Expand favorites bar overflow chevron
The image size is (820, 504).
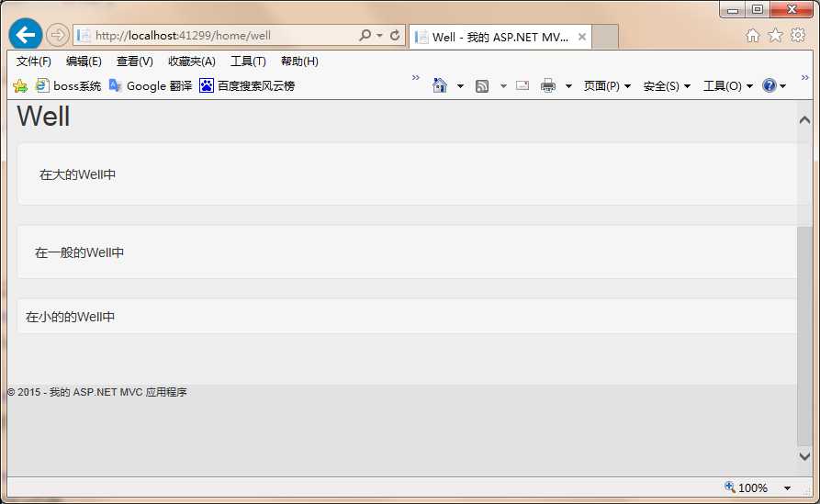(416, 78)
